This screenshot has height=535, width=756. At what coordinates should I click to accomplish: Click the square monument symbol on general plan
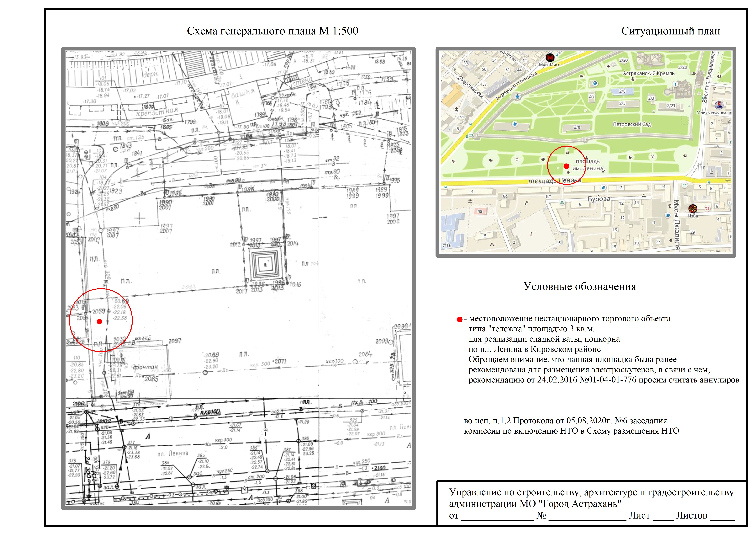click(x=265, y=264)
